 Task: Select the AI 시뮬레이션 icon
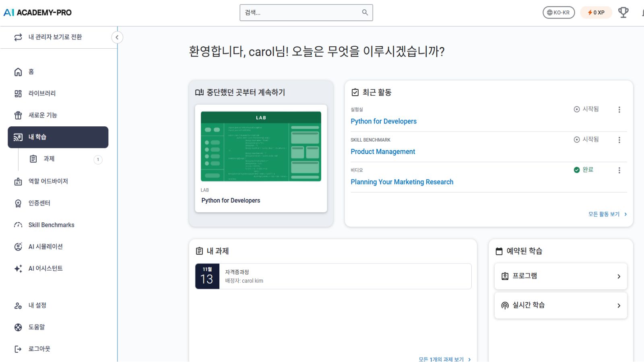click(18, 246)
